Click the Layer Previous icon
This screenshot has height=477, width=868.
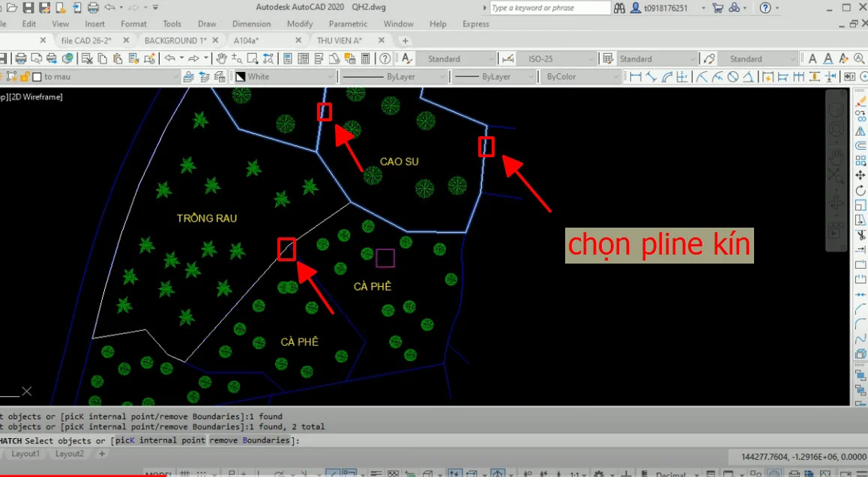pyautogui.click(x=204, y=77)
